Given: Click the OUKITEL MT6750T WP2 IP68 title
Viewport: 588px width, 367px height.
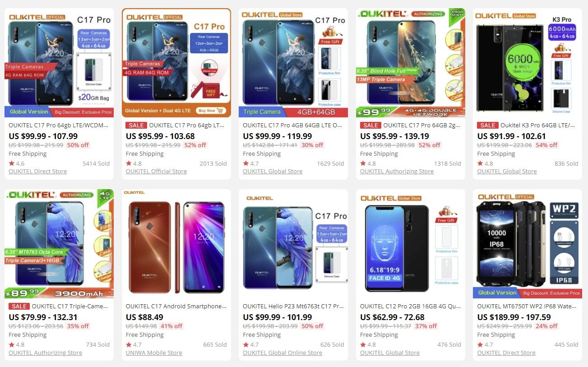Looking at the screenshot, I should pyautogui.click(x=527, y=307).
